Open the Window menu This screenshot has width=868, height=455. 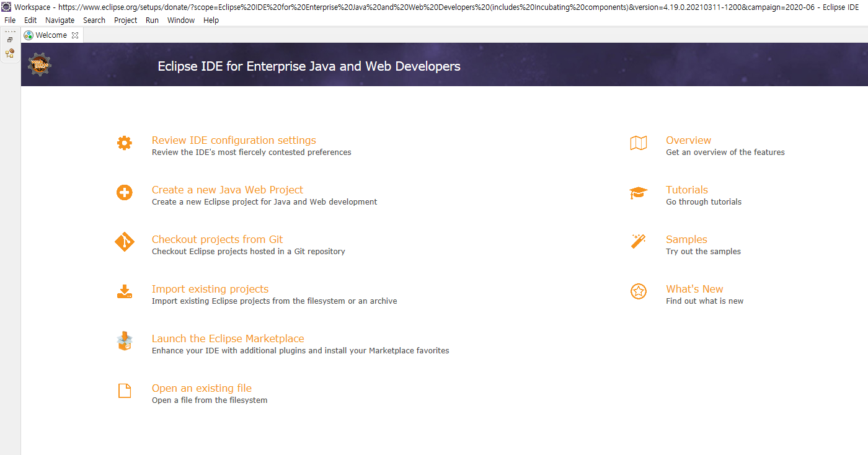[181, 20]
